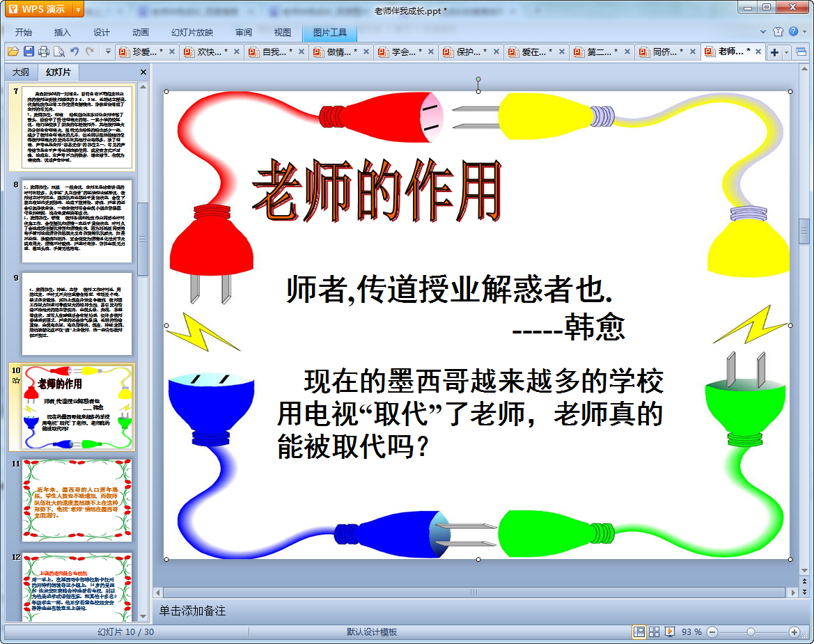Click the thumbnail panel scroll down arrow
This screenshot has width=814, height=644.
[x=143, y=616]
